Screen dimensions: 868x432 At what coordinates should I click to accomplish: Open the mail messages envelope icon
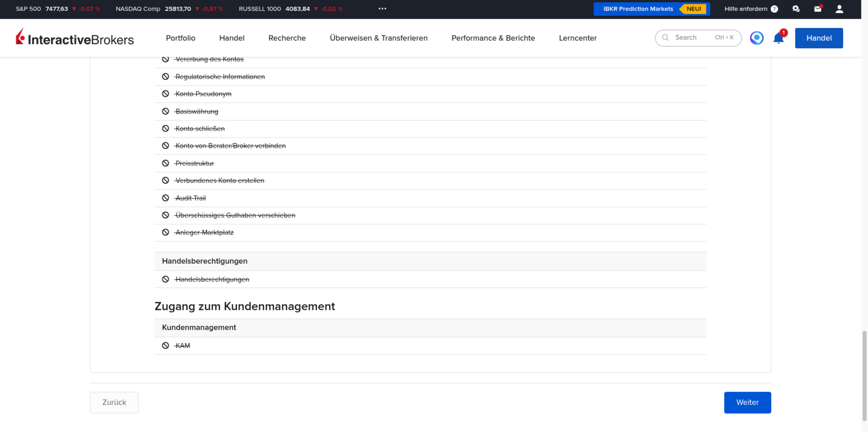[x=818, y=9]
